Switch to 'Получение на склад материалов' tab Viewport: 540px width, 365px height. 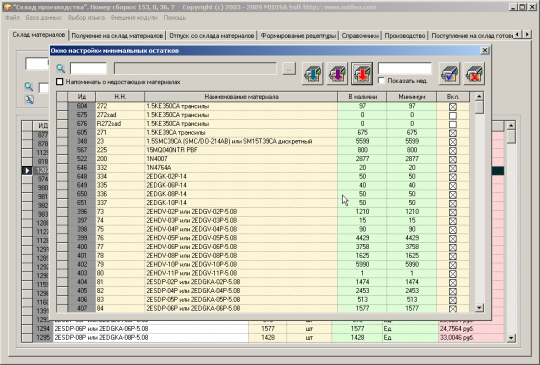point(117,36)
